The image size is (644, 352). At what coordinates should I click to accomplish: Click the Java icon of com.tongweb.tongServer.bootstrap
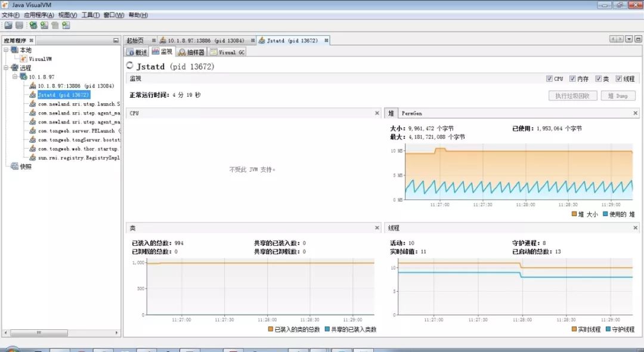[32, 140]
